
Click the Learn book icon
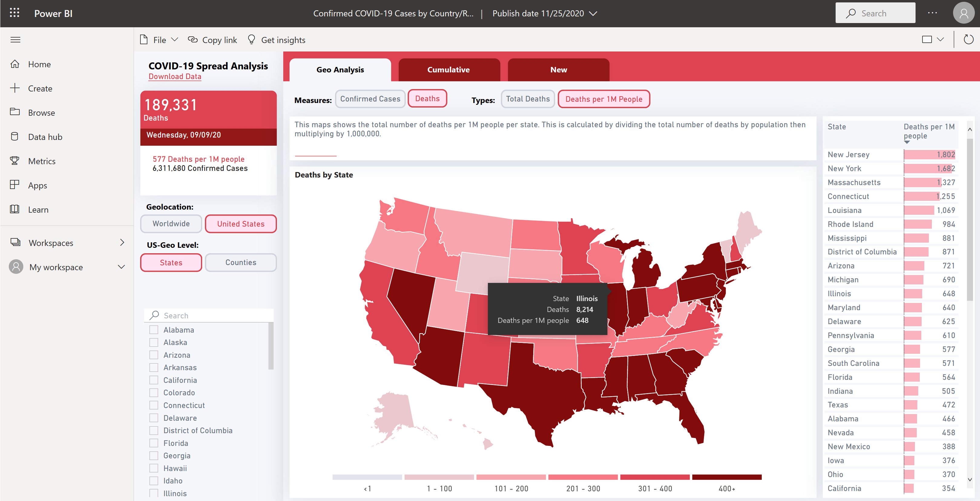tap(15, 209)
